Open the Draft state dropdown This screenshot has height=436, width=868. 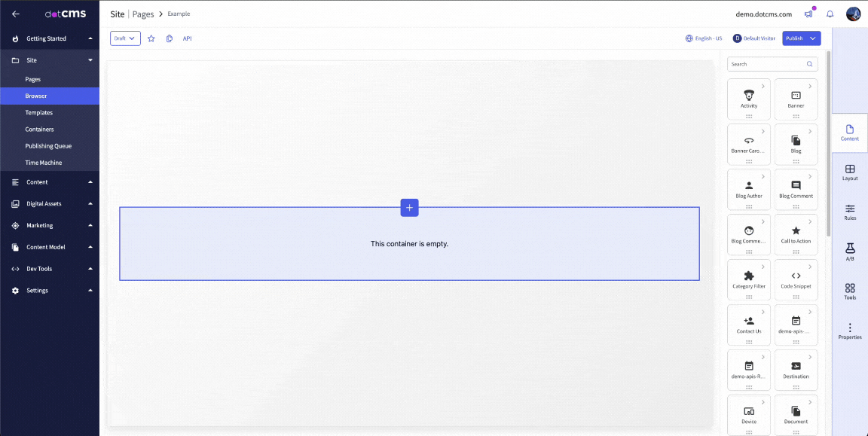tap(125, 38)
